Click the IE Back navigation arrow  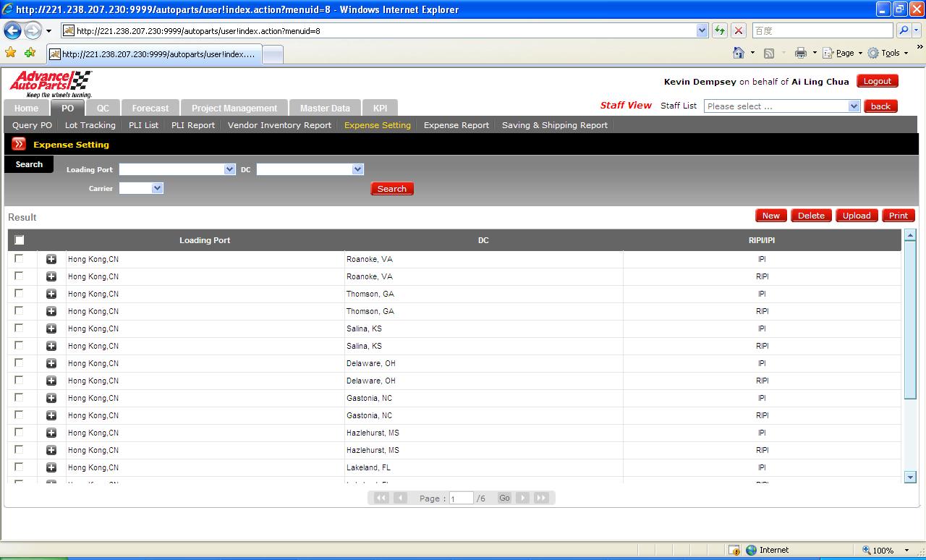(12, 31)
